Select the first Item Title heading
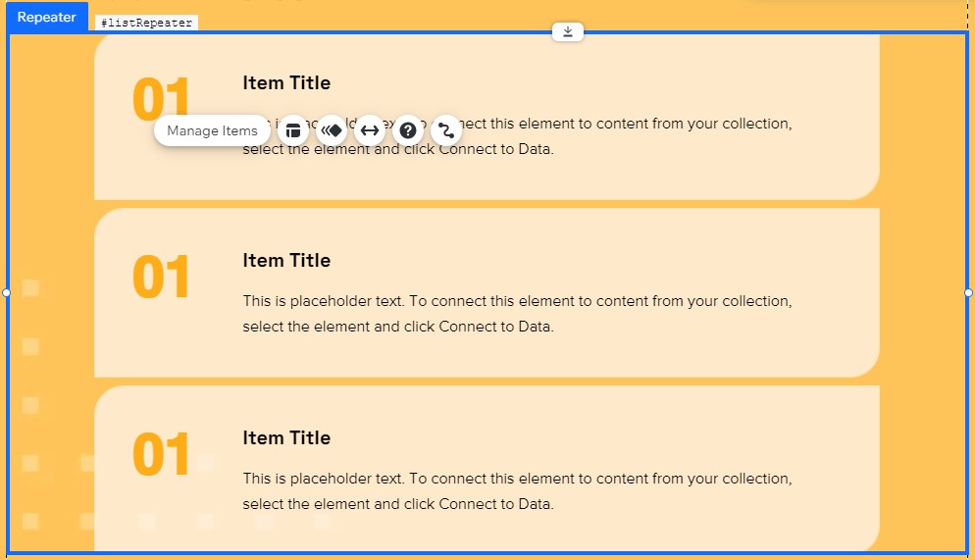This screenshot has width=975, height=560. pyautogui.click(x=286, y=82)
